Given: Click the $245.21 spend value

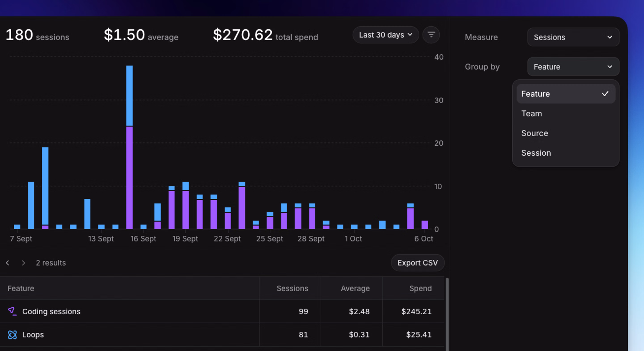Looking at the screenshot, I should (416, 311).
